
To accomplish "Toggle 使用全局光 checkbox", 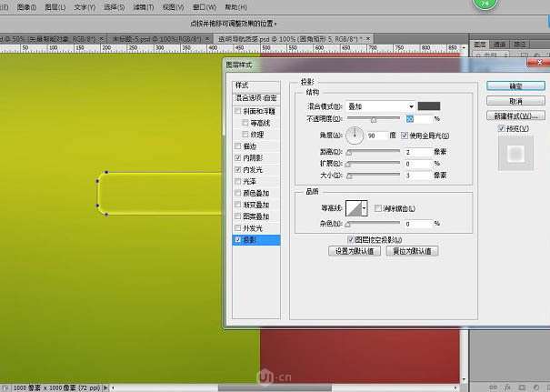I will [405, 136].
